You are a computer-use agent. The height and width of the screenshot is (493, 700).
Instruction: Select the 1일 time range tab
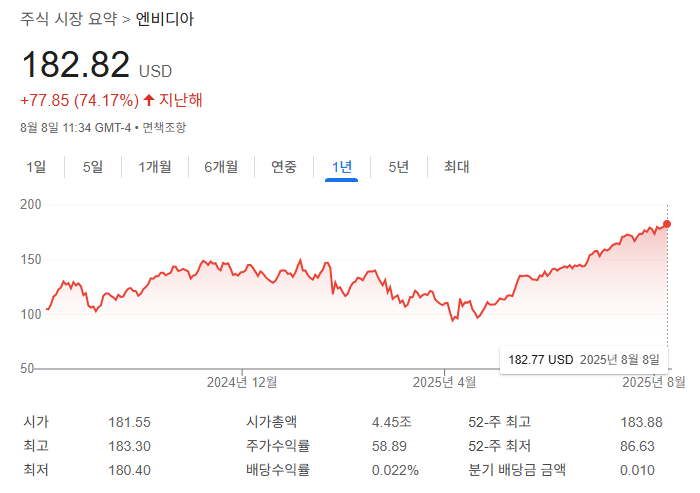pyautogui.click(x=36, y=167)
